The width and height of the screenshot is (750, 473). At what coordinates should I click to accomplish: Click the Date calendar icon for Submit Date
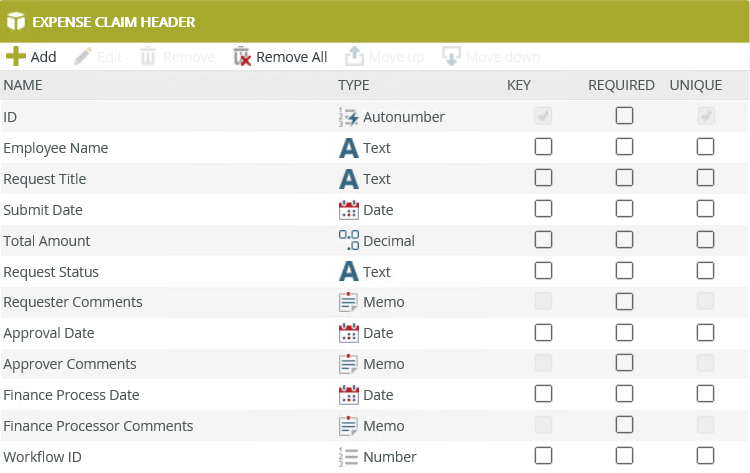pyautogui.click(x=349, y=210)
